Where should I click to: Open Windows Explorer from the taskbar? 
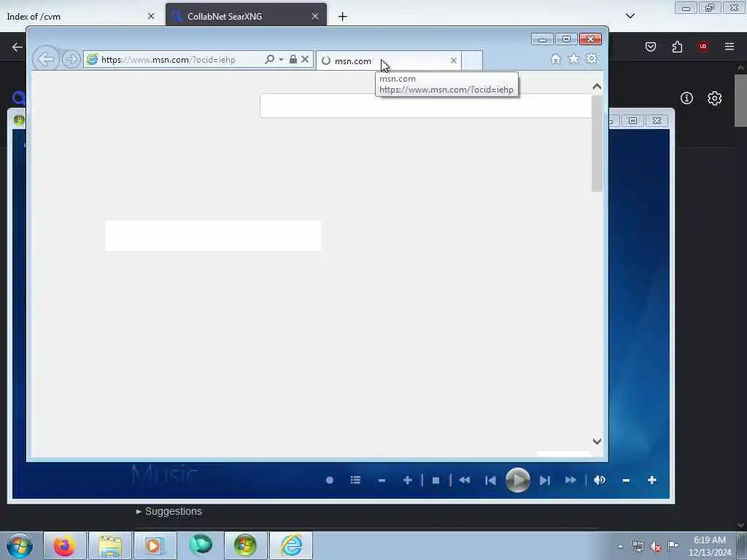[110, 545]
